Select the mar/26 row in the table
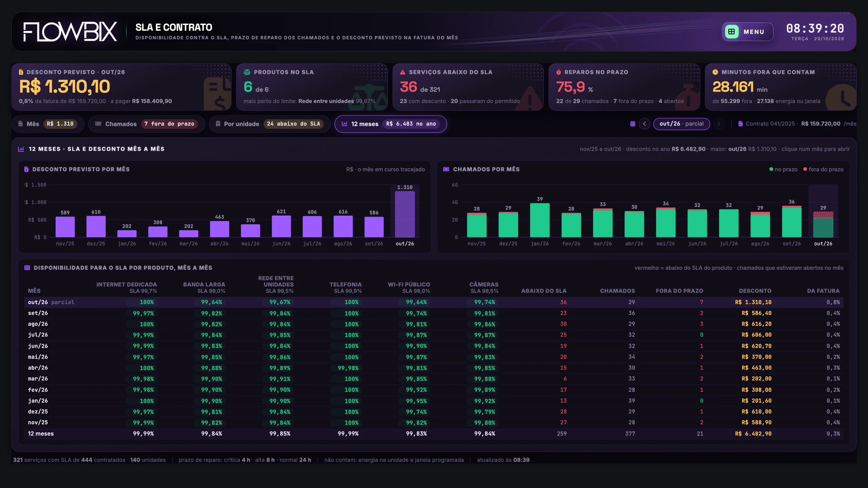Viewport: 868px width, 488px height. click(434, 379)
